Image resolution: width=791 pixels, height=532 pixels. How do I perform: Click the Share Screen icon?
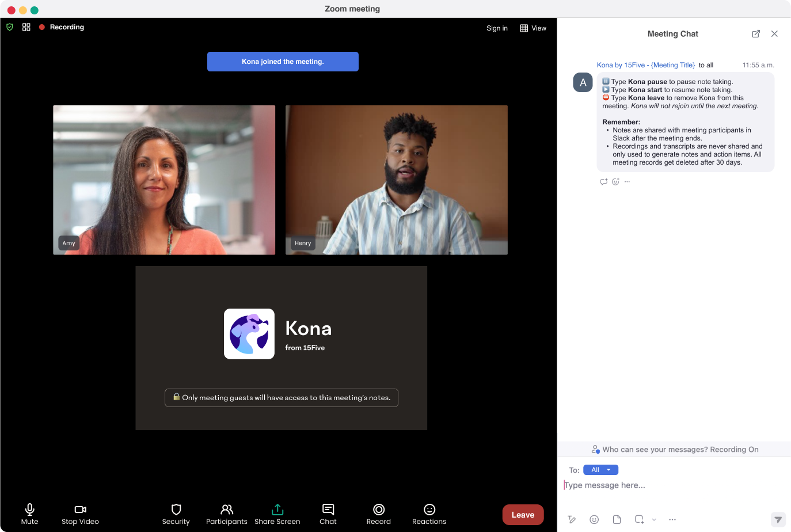277,510
